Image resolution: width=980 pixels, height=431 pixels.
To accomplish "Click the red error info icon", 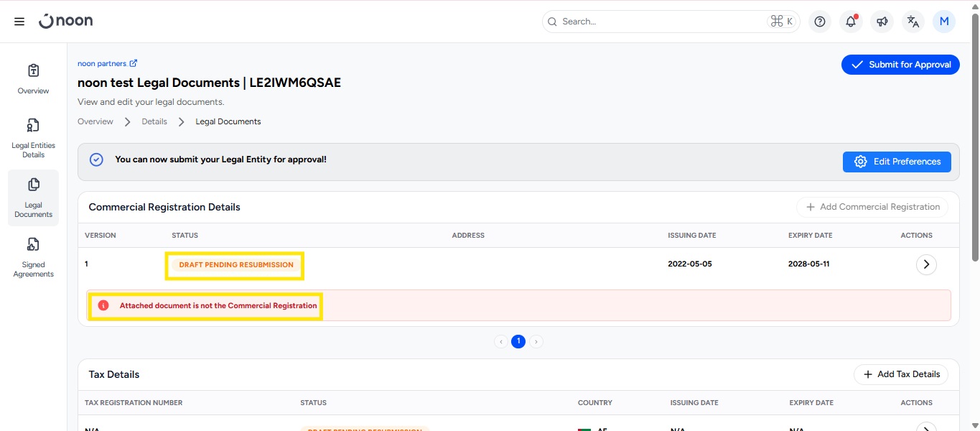I will click(103, 305).
